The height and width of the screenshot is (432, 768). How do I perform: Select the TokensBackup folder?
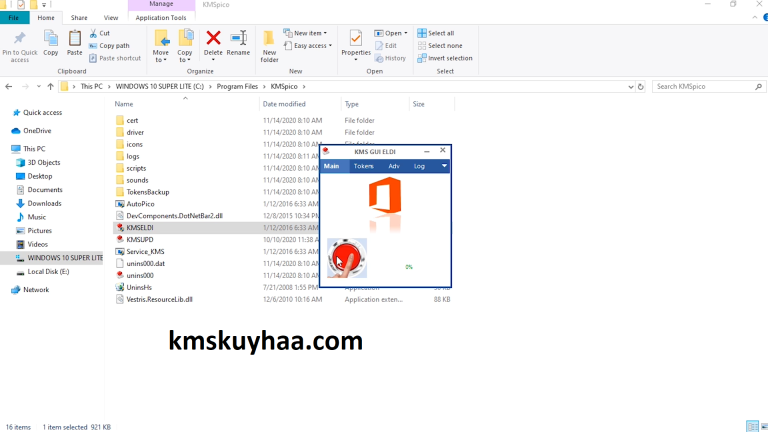pyautogui.click(x=143, y=192)
